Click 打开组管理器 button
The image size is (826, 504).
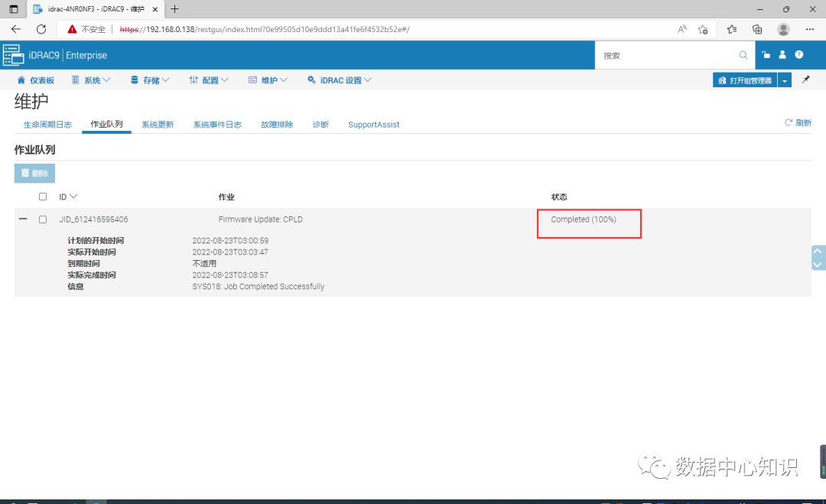click(x=745, y=80)
